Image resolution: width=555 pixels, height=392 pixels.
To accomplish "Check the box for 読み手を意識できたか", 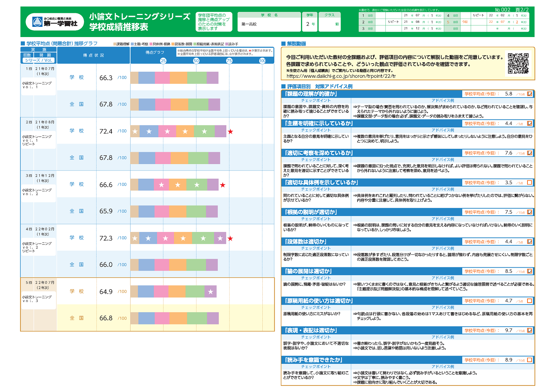I will pos(530,360).
